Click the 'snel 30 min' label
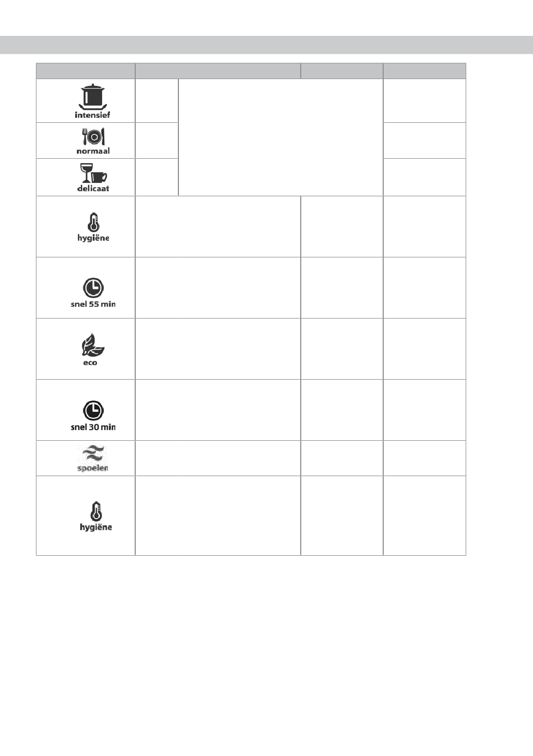Screen dimensions: 533x756 (93, 427)
